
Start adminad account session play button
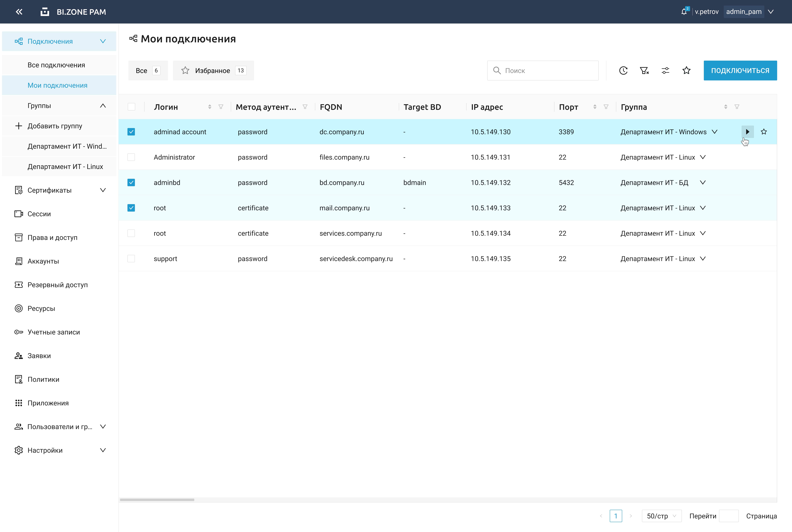point(748,132)
